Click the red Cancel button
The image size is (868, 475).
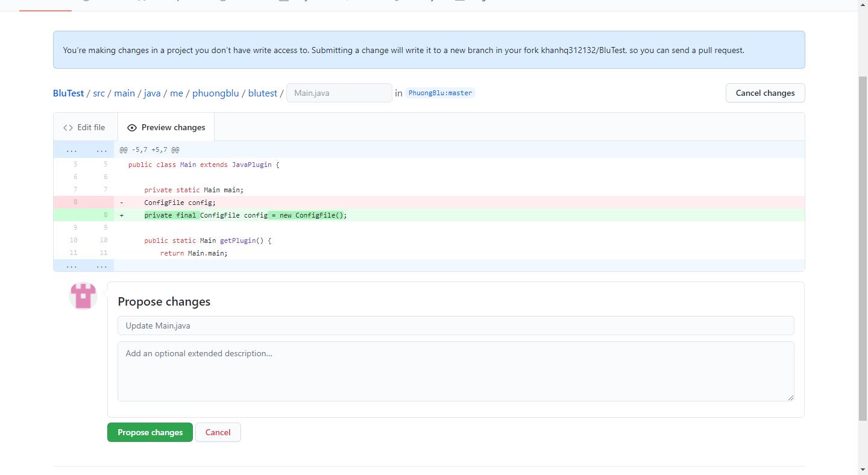[x=218, y=432]
